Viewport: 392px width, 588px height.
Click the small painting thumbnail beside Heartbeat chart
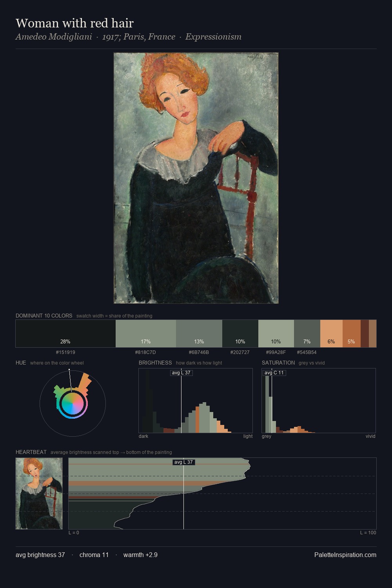tap(39, 494)
